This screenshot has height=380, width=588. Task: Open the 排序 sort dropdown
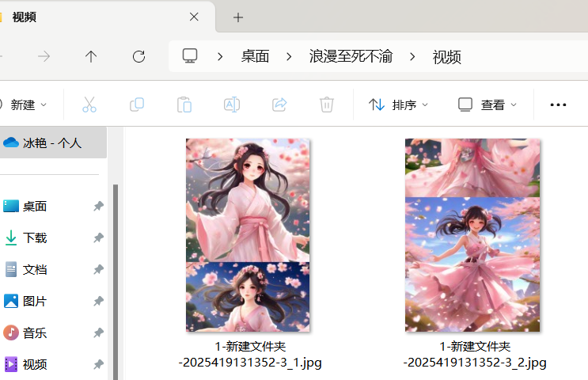[399, 104]
